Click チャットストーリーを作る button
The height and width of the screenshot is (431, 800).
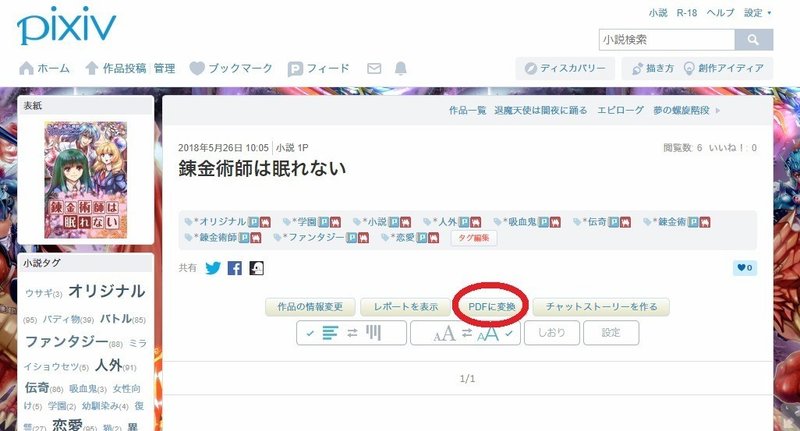601,307
